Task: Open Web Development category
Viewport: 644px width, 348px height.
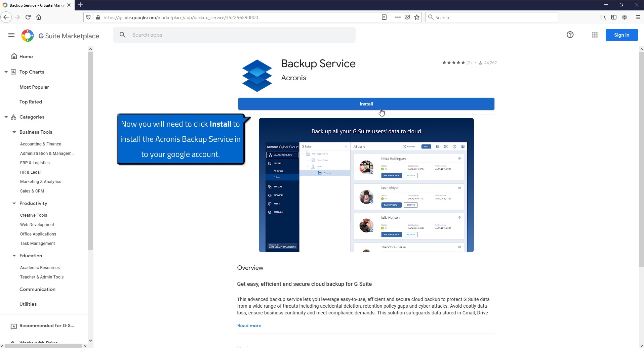Action: [37, 225]
